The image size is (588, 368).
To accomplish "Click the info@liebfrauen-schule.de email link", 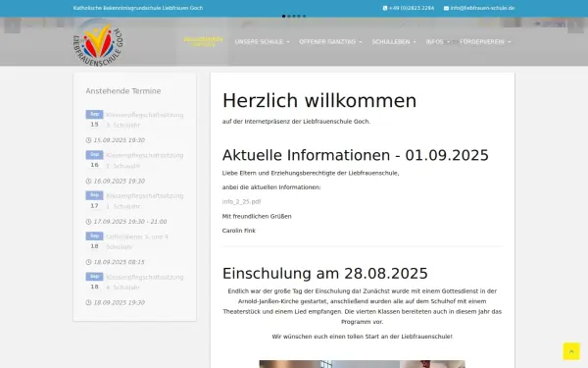I will pos(482,8).
